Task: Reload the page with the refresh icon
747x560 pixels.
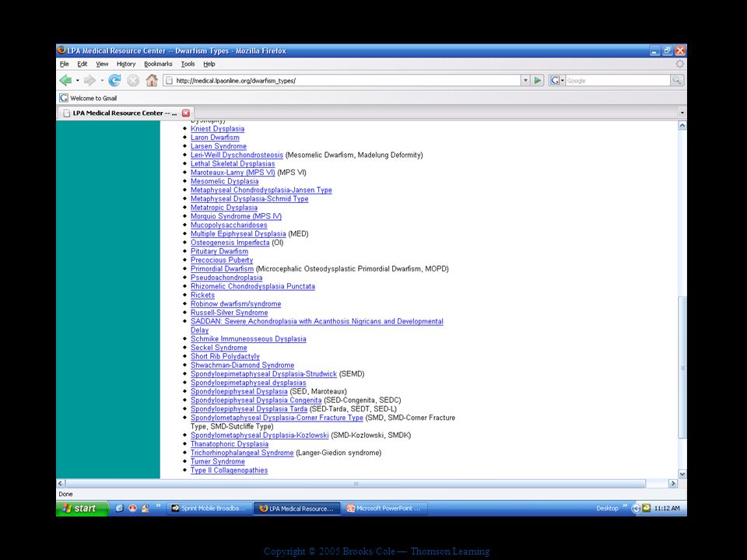Action: [x=114, y=80]
